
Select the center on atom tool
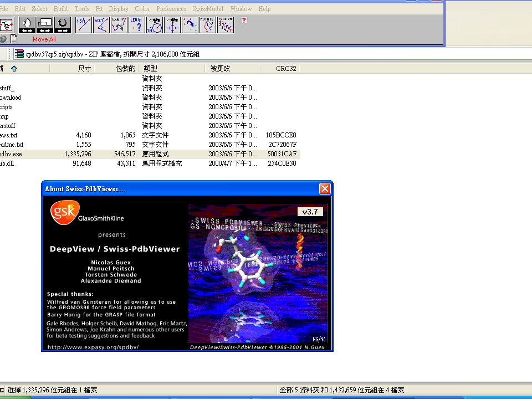click(x=172, y=25)
